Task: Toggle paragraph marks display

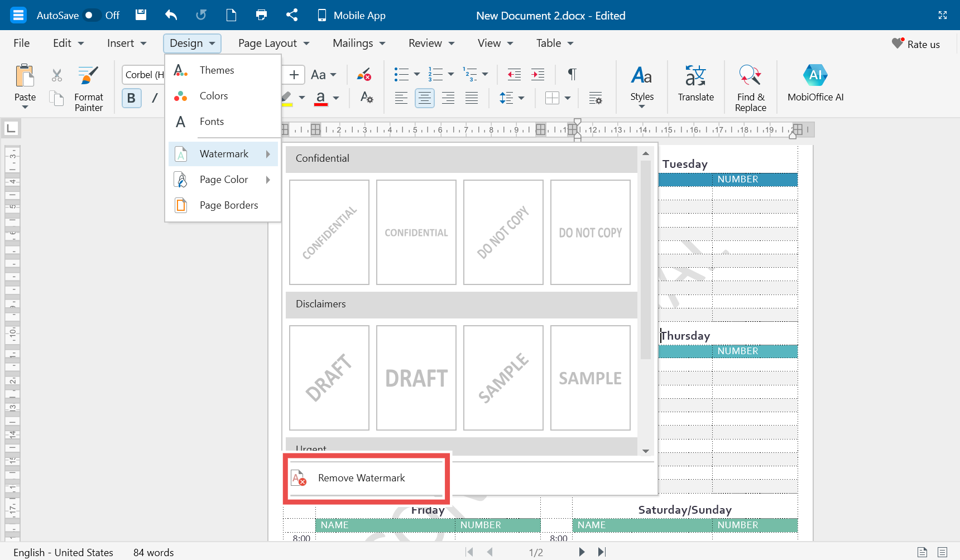Action: coord(572,74)
